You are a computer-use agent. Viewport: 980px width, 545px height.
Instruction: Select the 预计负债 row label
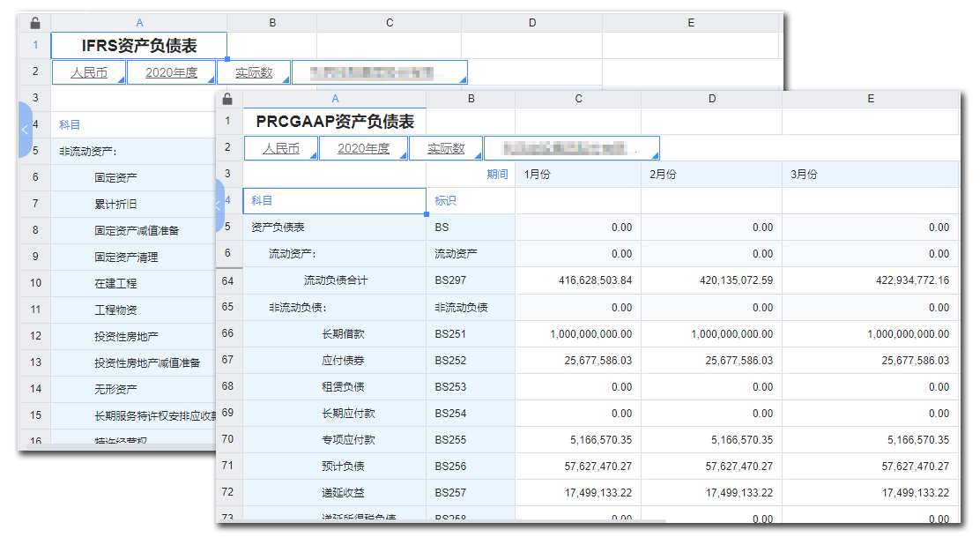[334, 467]
